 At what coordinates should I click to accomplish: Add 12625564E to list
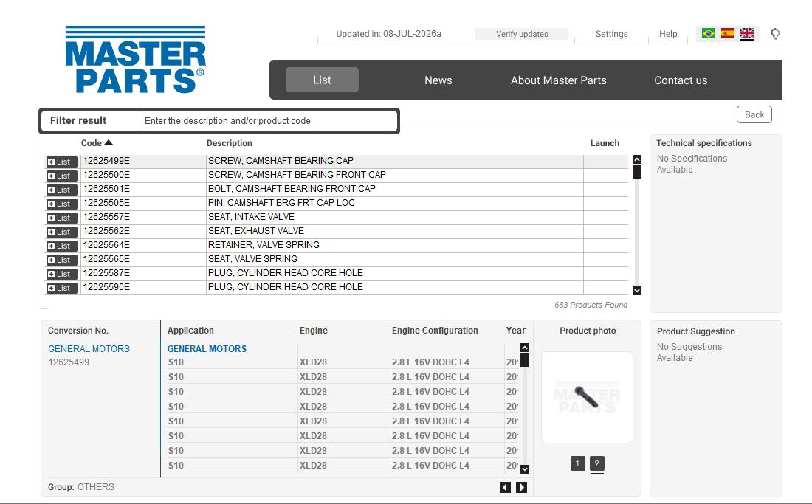coord(61,245)
